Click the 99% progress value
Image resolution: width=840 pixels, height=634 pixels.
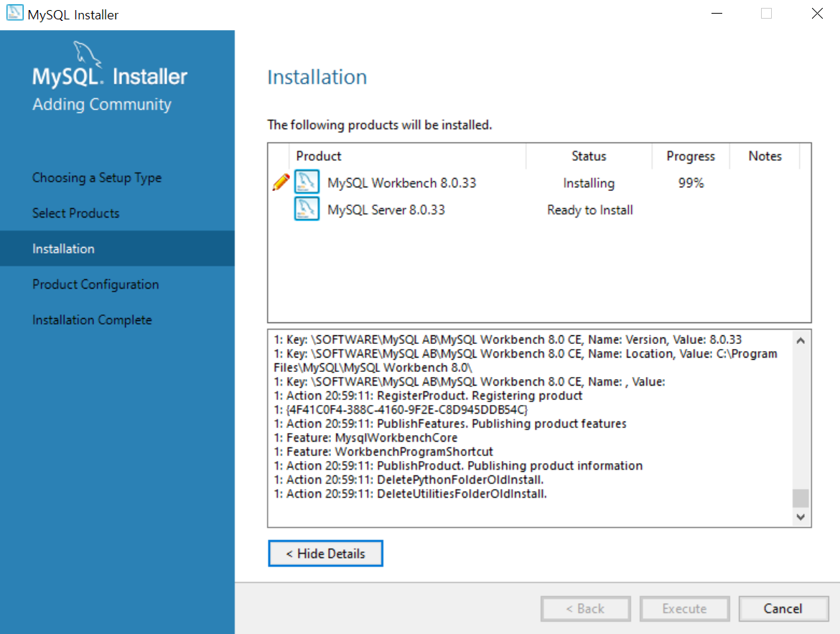(691, 183)
